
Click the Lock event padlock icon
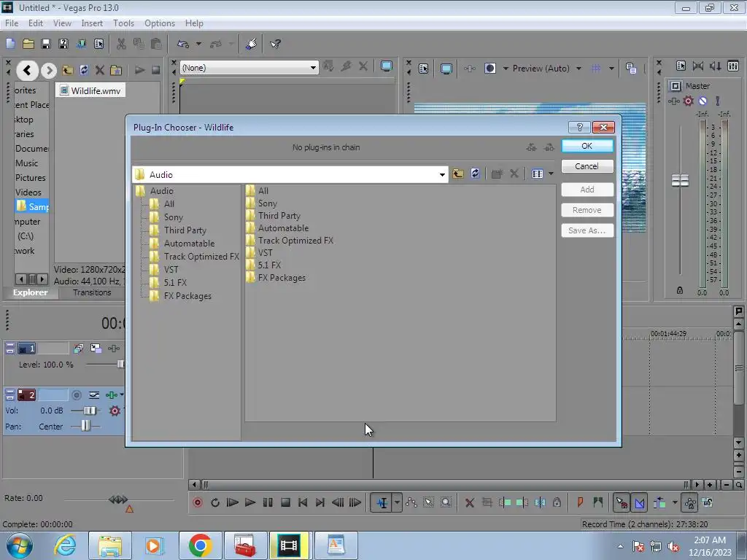click(x=557, y=502)
